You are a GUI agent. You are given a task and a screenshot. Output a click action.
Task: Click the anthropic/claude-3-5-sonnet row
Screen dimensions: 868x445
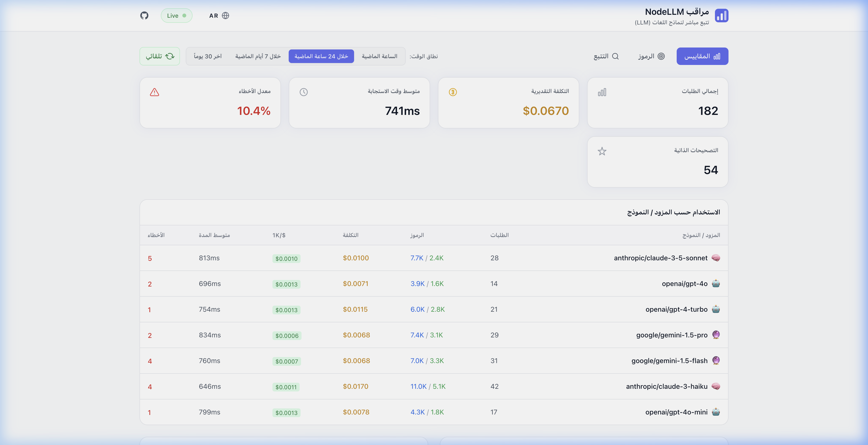pos(660,258)
